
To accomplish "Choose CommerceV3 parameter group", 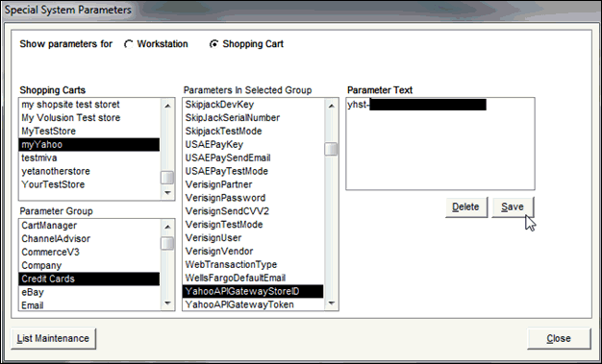I will coord(89,252).
